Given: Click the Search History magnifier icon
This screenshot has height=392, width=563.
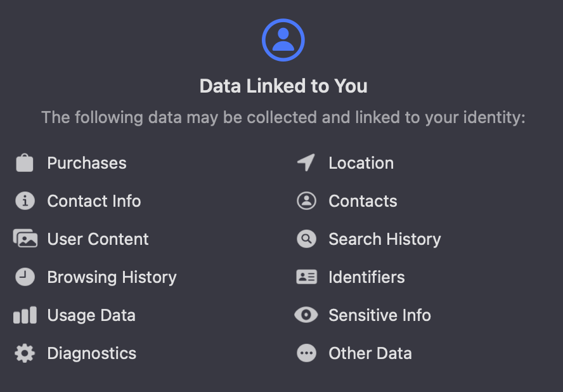Looking at the screenshot, I should coord(306,239).
